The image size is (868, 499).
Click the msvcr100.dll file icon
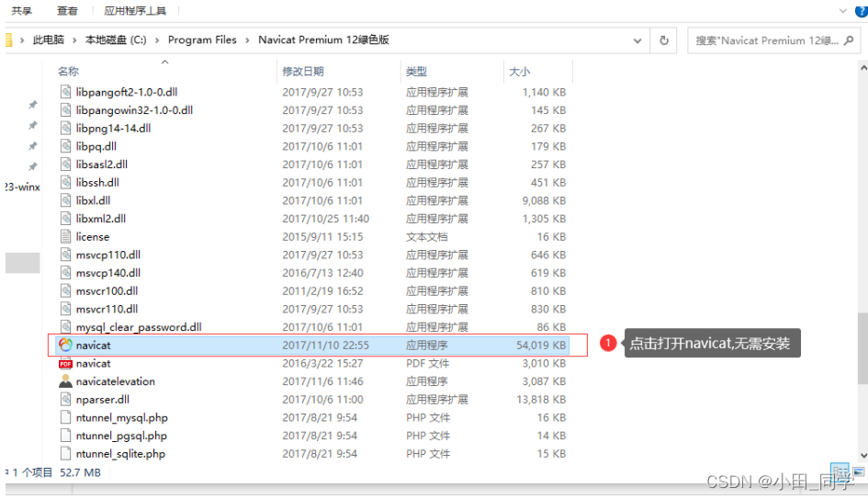(66, 290)
